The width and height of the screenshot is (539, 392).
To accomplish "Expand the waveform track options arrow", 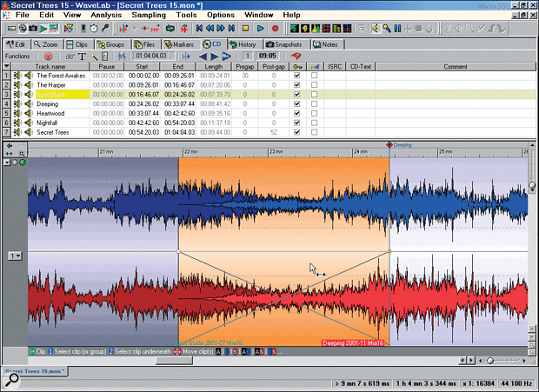I will 7,163.
